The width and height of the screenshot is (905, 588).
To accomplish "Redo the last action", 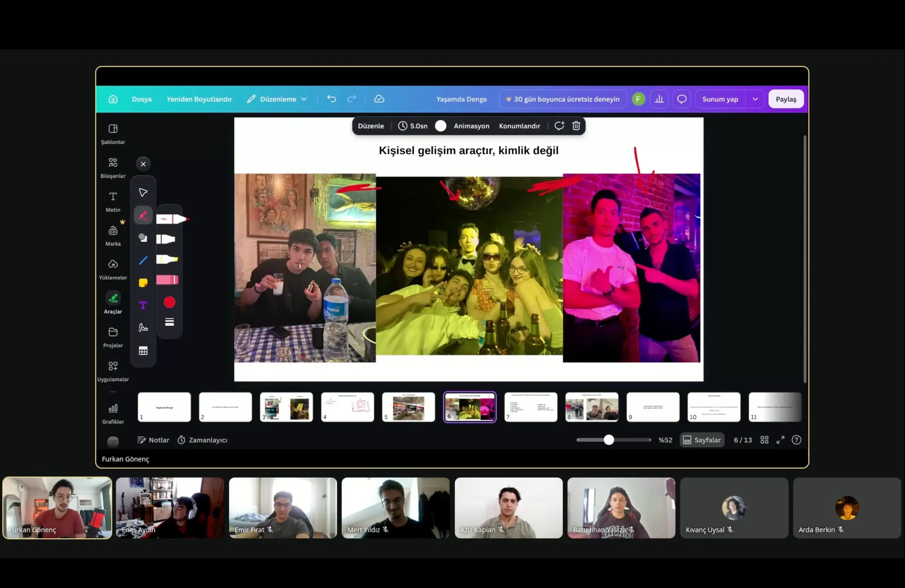I will pyautogui.click(x=351, y=99).
